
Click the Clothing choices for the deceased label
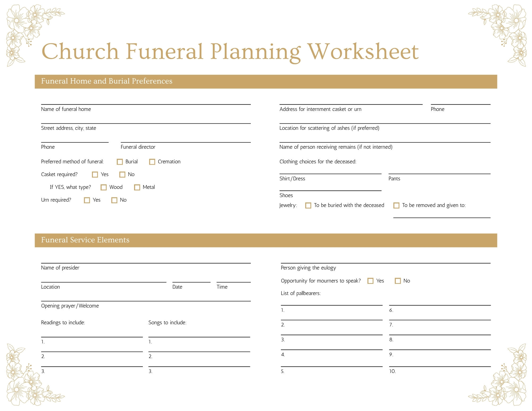pos(318,162)
